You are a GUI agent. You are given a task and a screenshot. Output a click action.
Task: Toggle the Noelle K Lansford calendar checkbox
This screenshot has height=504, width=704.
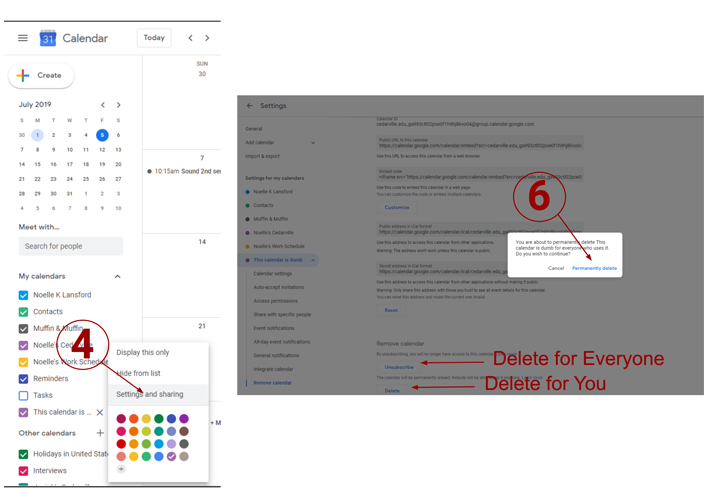click(x=24, y=295)
